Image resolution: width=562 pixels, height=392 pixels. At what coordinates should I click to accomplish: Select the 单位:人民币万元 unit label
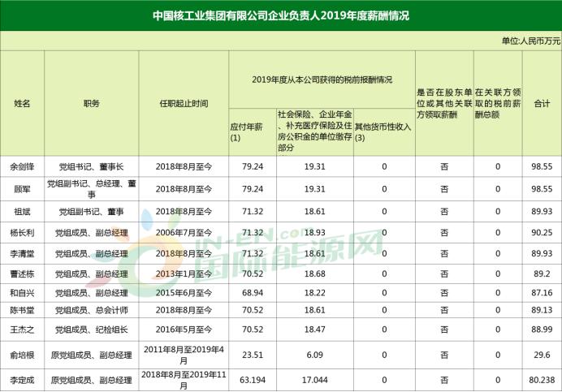531,41
